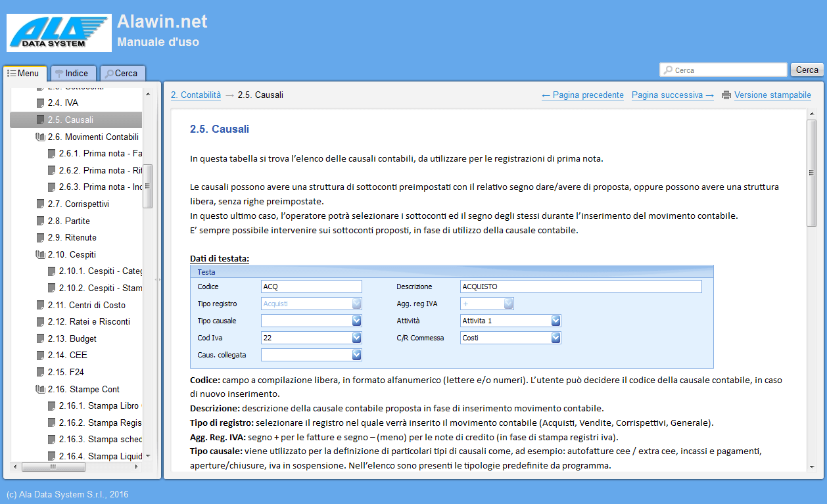The image size is (827, 504).
Task: Open the 2.9. Ritenute entry
Action: [72, 237]
